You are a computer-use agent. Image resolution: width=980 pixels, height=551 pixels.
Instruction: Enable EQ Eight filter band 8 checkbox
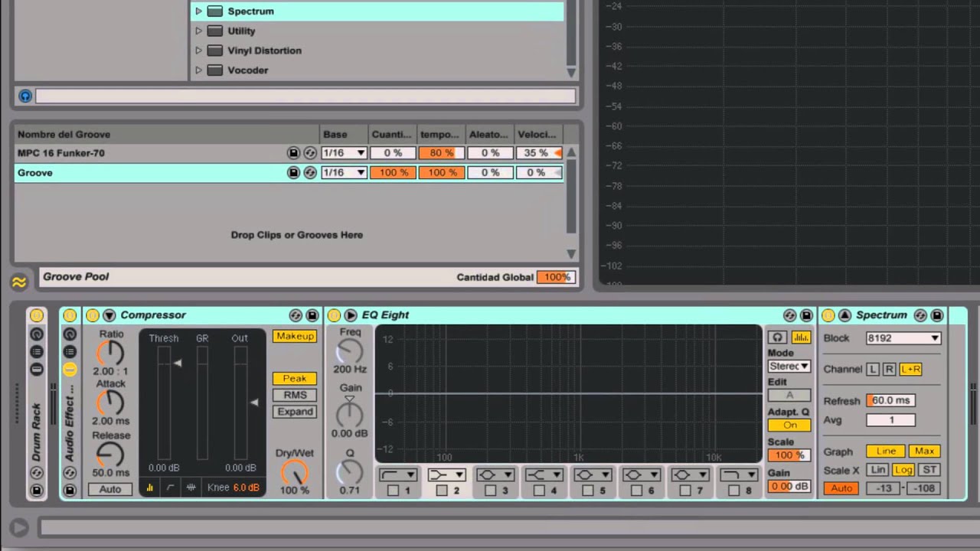pyautogui.click(x=734, y=491)
